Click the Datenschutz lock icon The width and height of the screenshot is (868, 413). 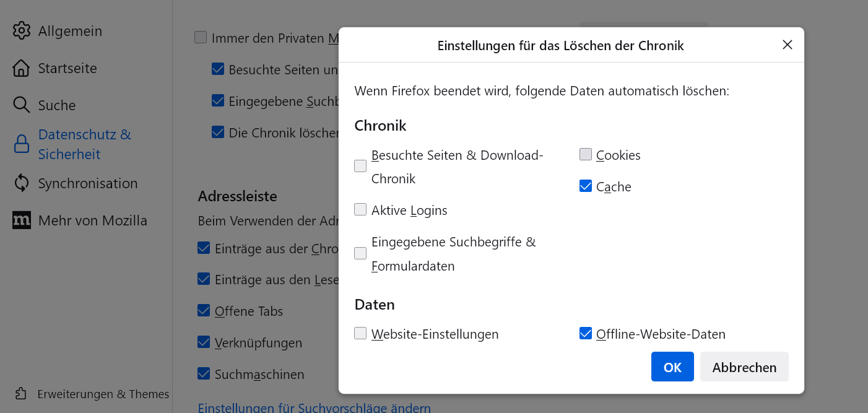pos(22,144)
